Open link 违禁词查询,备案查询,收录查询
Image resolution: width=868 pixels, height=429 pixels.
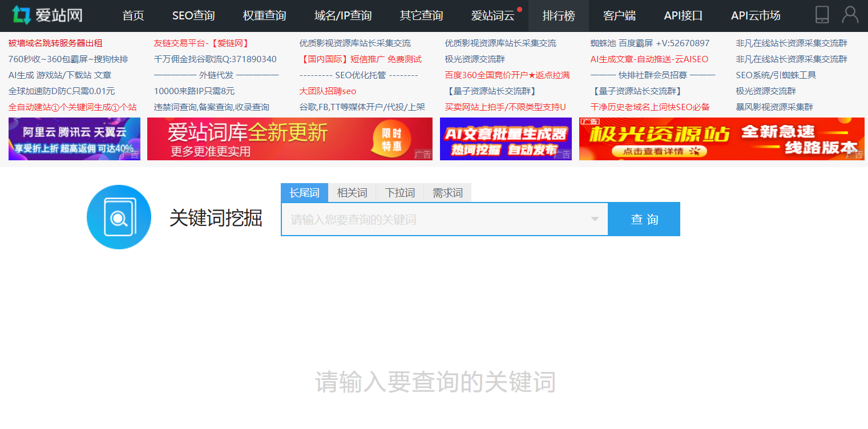click(212, 107)
